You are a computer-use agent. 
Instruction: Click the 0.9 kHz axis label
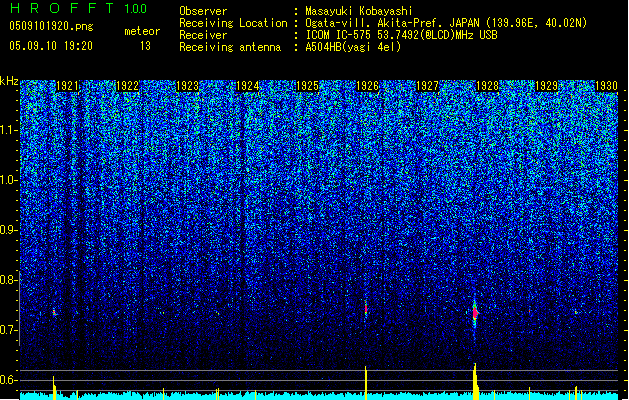[x=9, y=230]
